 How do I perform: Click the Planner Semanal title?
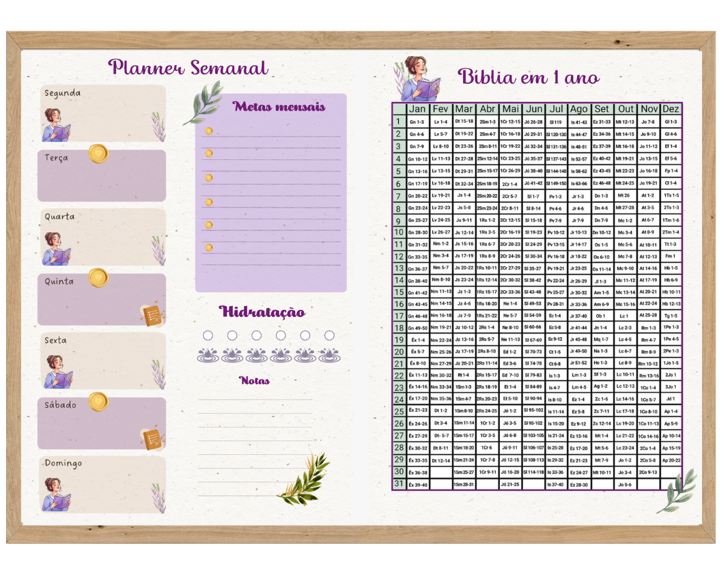188,68
